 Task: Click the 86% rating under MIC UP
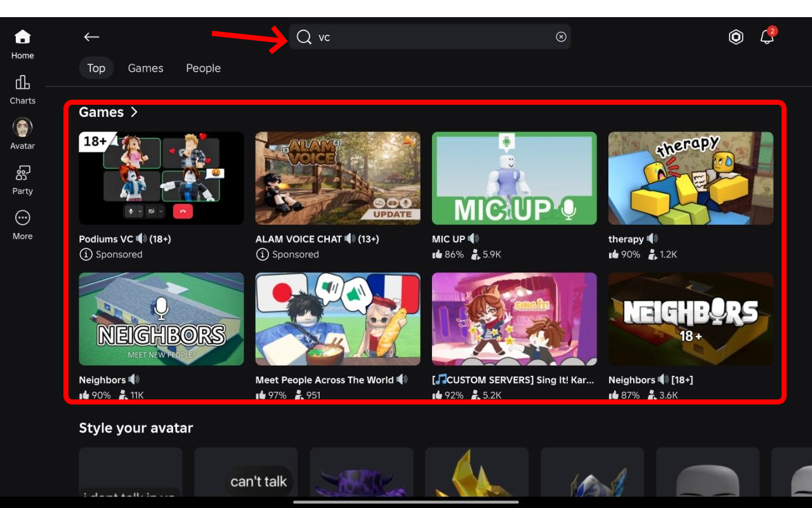[454, 255]
